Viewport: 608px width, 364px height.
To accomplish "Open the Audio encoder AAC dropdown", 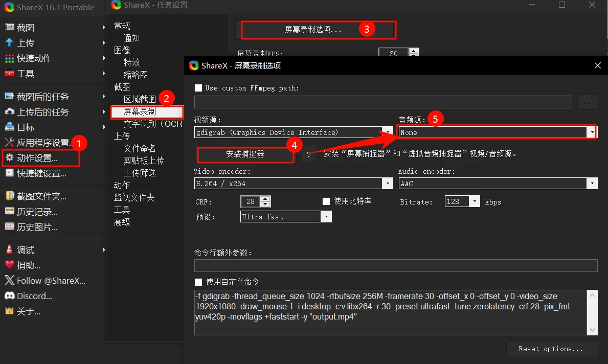I will 592,184.
